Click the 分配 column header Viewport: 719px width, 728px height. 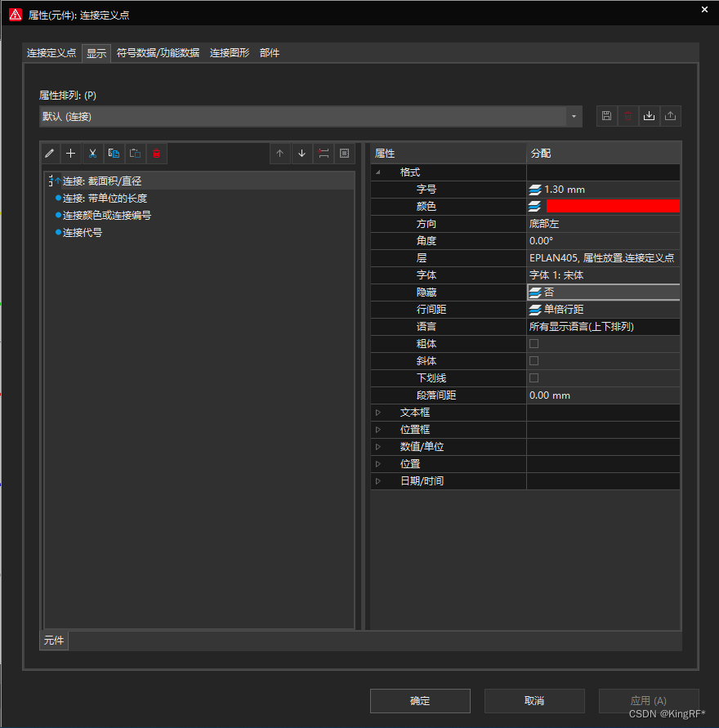click(604, 154)
